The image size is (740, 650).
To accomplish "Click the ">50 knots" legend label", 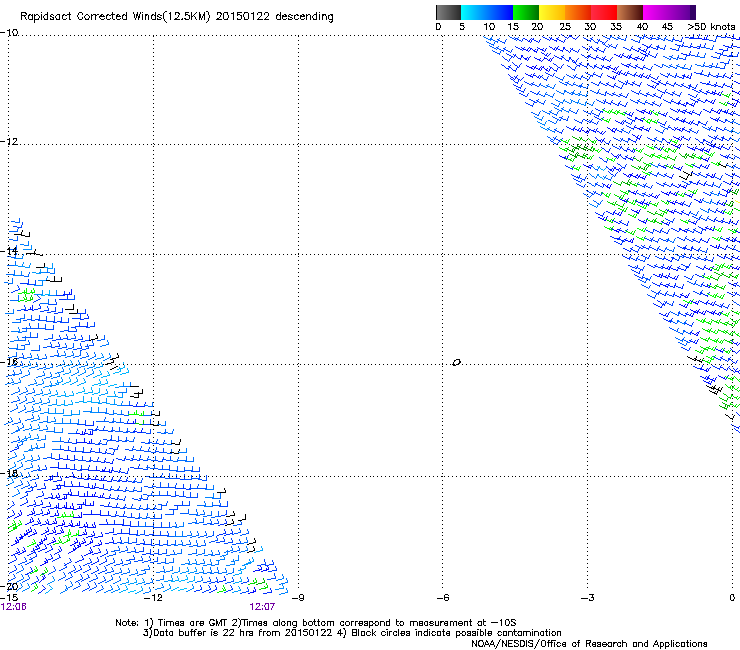I will click(711, 27).
